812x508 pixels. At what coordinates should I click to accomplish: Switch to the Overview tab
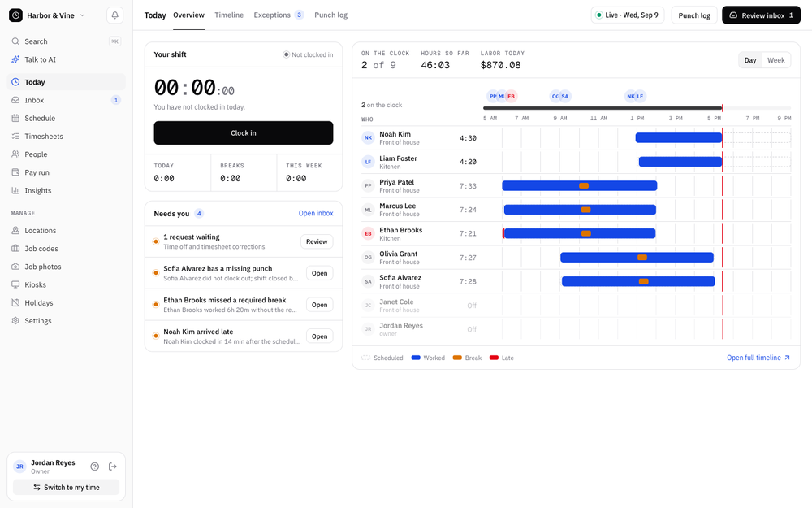[188, 15]
